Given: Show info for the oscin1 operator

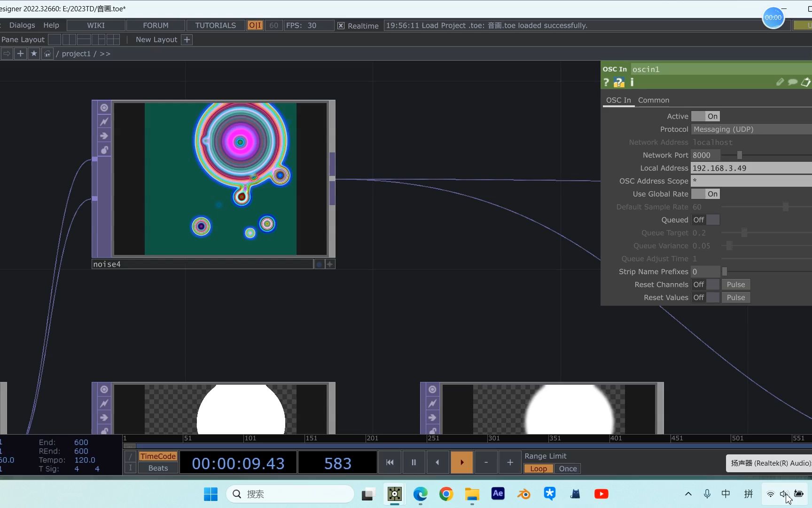Looking at the screenshot, I should pyautogui.click(x=632, y=82).
